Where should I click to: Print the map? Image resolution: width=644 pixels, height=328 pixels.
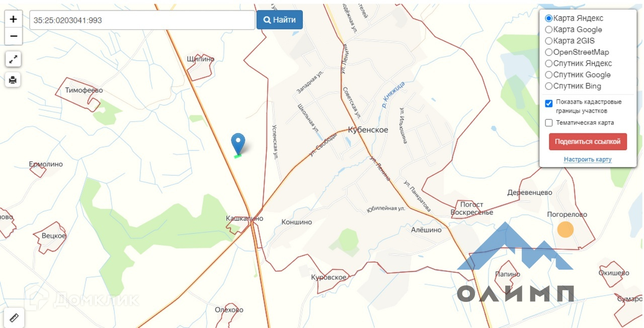click(x=13, y=79)
